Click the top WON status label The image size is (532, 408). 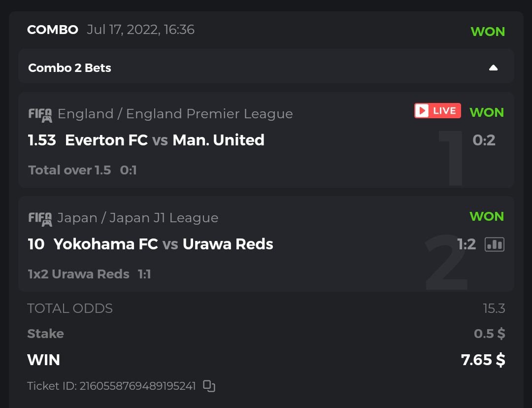(488, 32)
